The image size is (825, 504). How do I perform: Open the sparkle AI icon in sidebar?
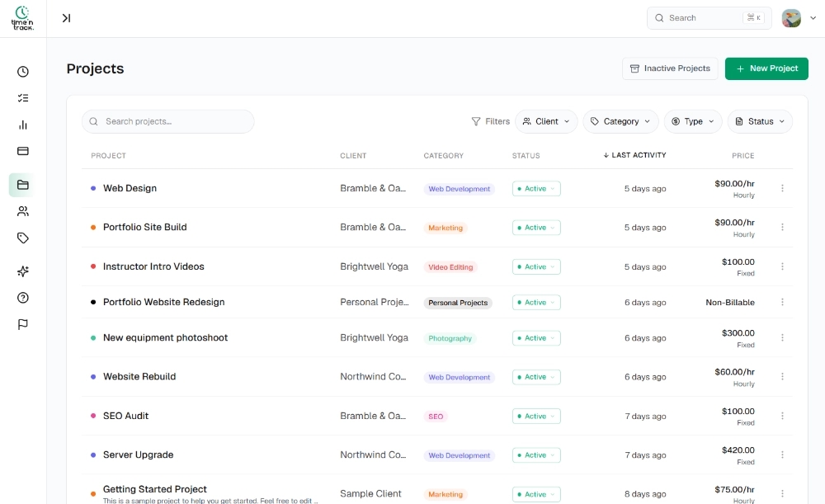pyautogui.click(x=22, y=271)
